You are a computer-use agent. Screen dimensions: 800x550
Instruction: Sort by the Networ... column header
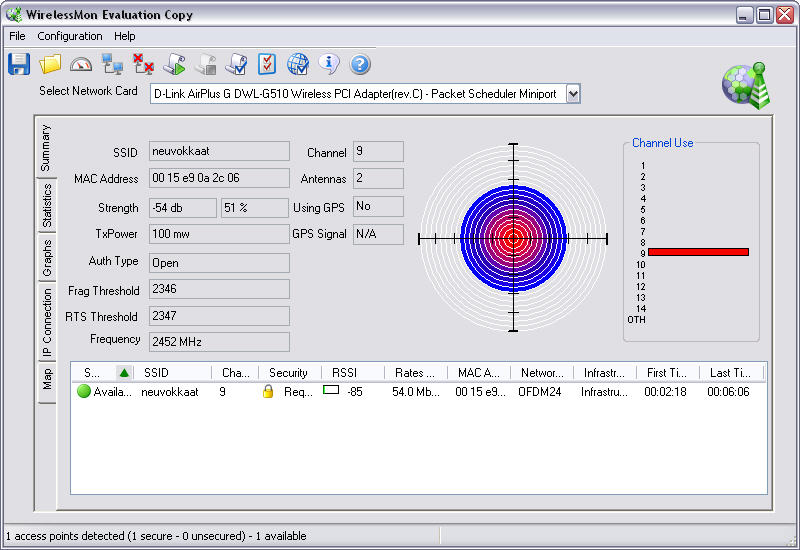coord(542,373)
